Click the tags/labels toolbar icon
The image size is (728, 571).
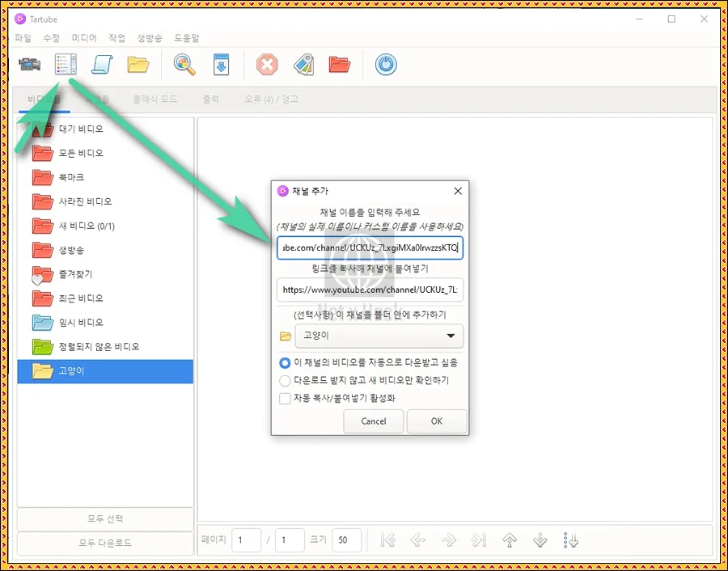coord(303,65)
